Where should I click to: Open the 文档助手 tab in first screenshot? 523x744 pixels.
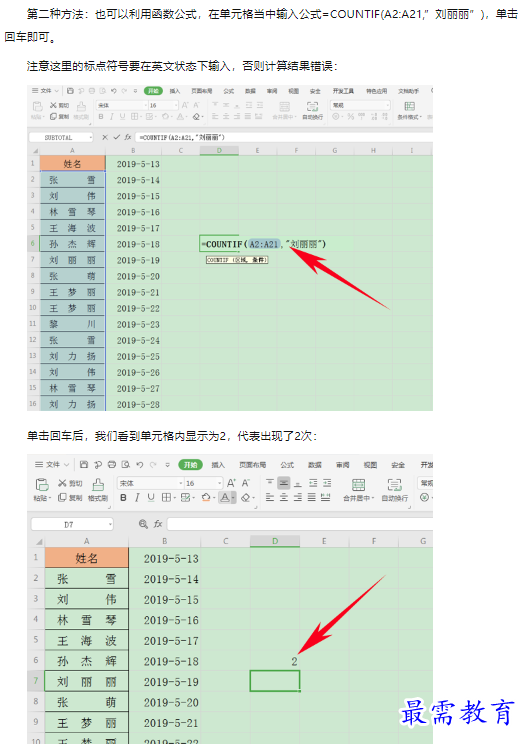coord(409,91)
